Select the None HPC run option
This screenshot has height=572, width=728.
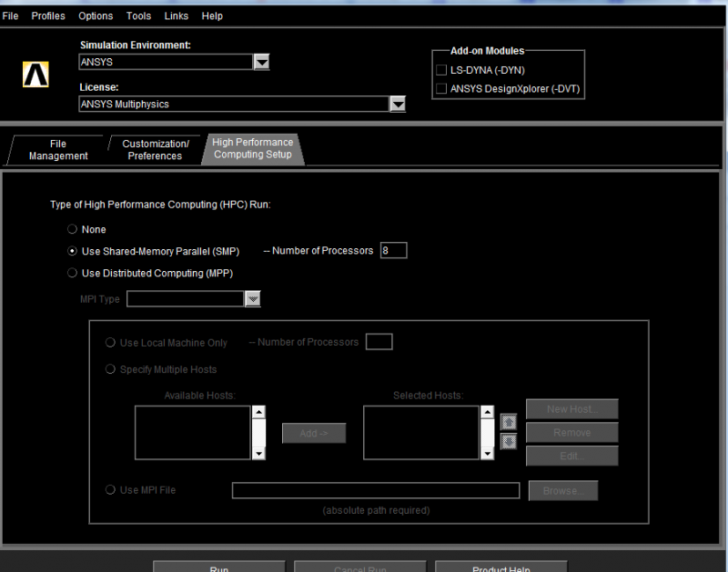click(72, 229)
